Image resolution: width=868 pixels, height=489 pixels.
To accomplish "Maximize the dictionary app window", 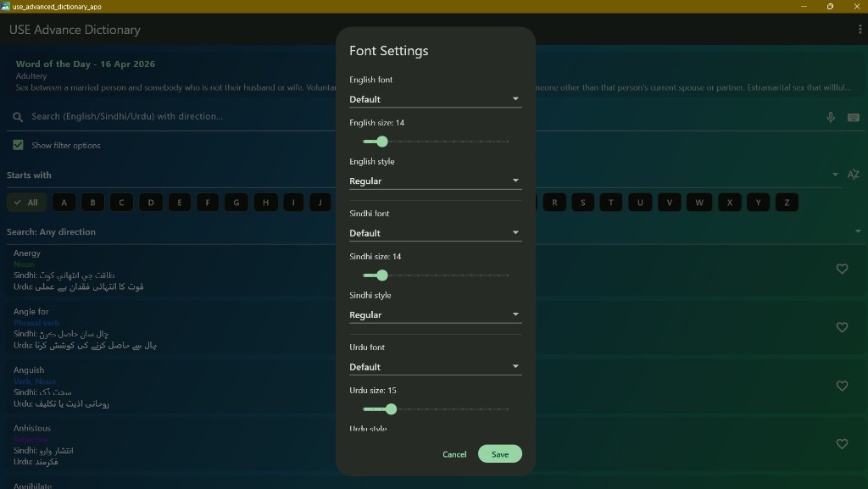I will pos(830,6).
